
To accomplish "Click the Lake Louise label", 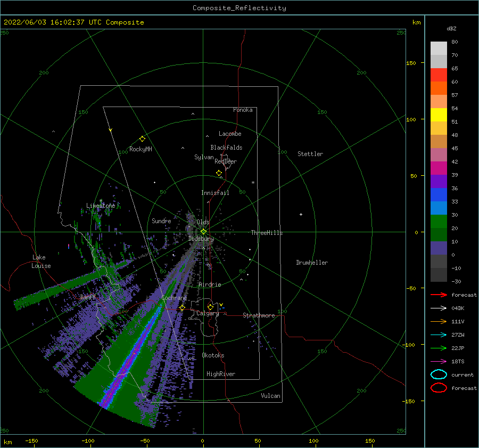I will pos(41,262).
